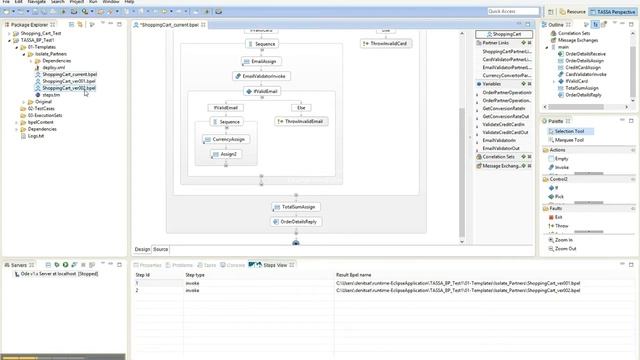The width and height of the screenshot is (640, 360).
Task: Select the TotalSumAssign node in diagram
Action: coord(296,207)
